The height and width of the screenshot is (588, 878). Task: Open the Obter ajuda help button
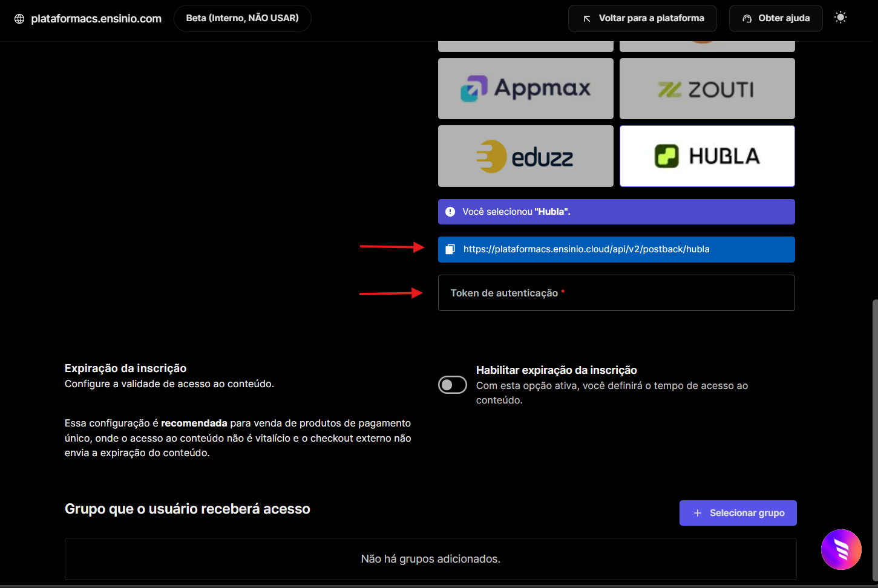coord(775,18)
